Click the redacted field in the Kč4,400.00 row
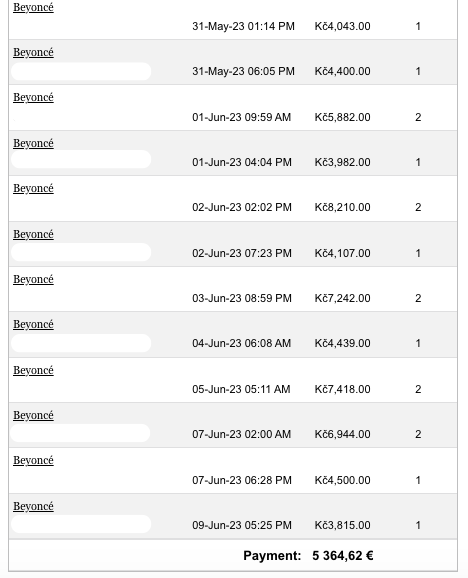468x578 pixels. tap(81, 71)
